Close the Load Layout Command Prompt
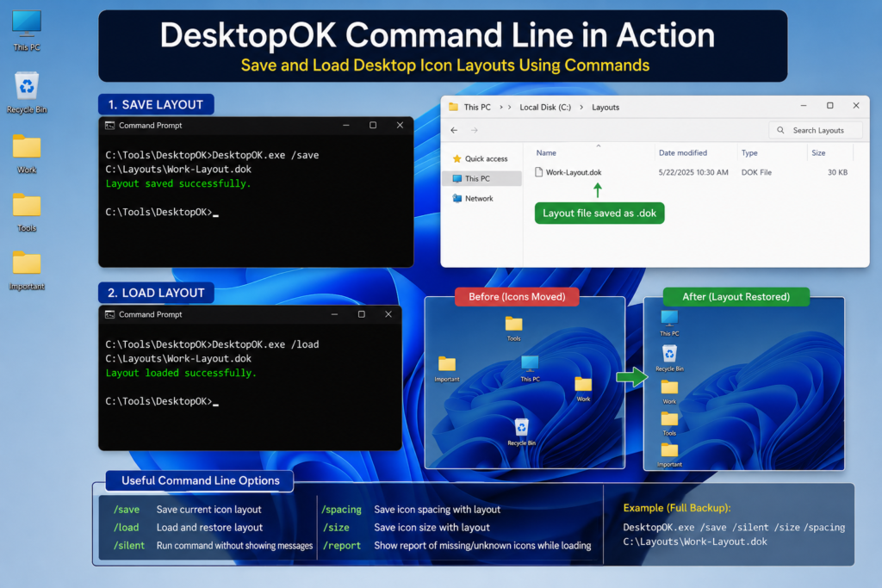This screenshot has height=588, width=882. click(388, 314)
